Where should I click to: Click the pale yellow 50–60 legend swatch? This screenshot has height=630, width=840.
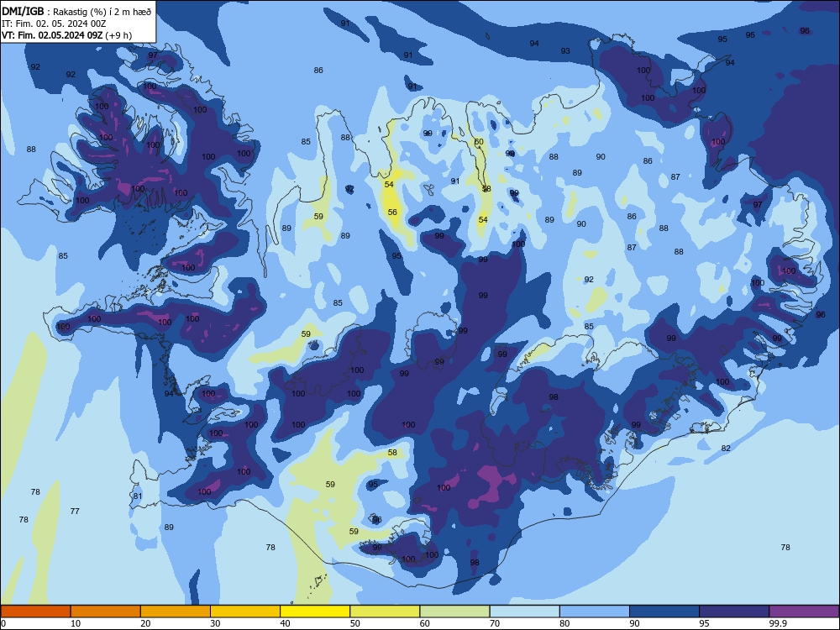385,612
